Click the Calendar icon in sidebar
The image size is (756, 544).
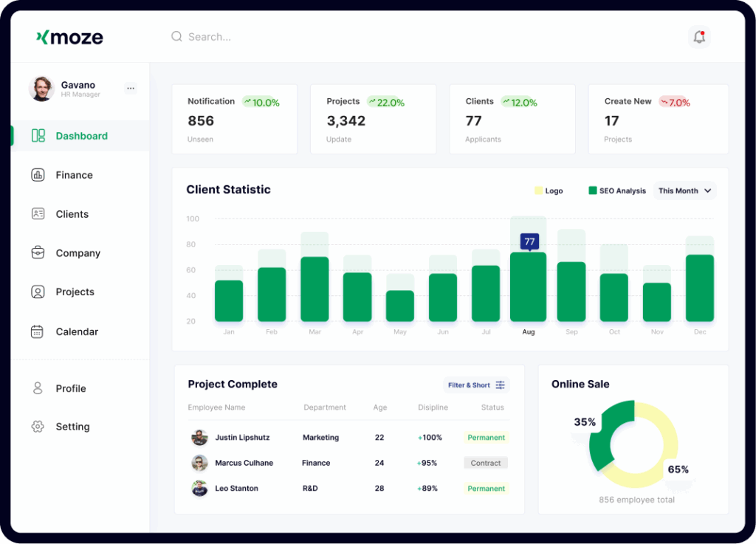pyautogui.click(x=38, y=331)
